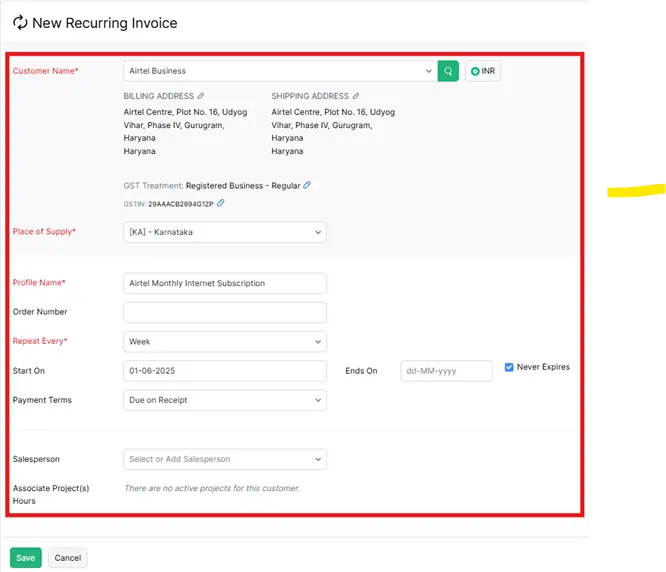This screenshot has width=666, height=572.
Task: Click the 'Associate Project(s) Hours' label
Action: click(51, 495)
